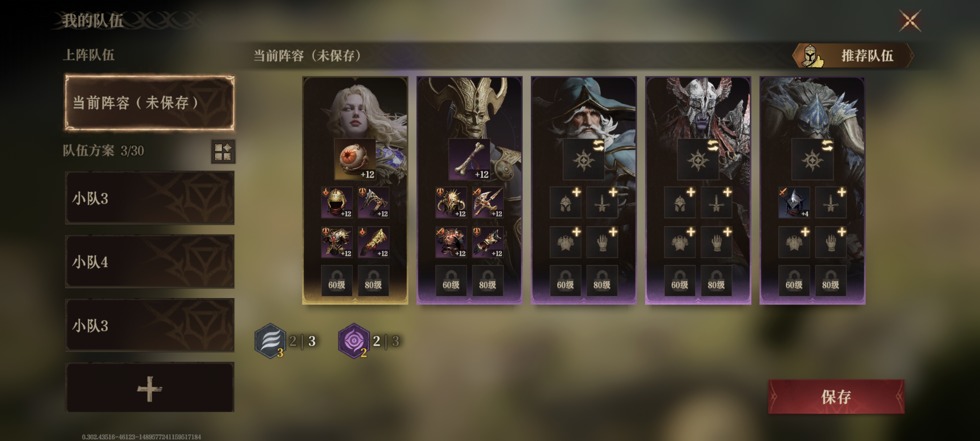Select the 小队4 team preset
This screenshot has width=980, height=441.
click(x=149, y=262)
